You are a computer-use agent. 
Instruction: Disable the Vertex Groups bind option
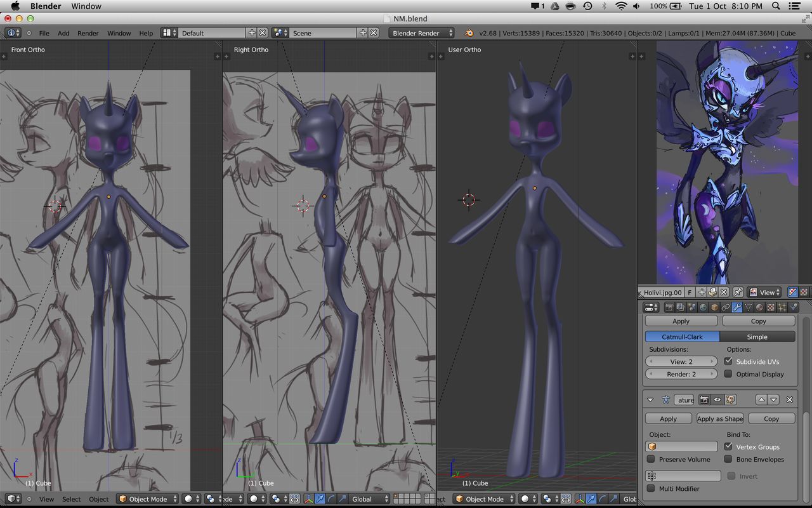728,446
